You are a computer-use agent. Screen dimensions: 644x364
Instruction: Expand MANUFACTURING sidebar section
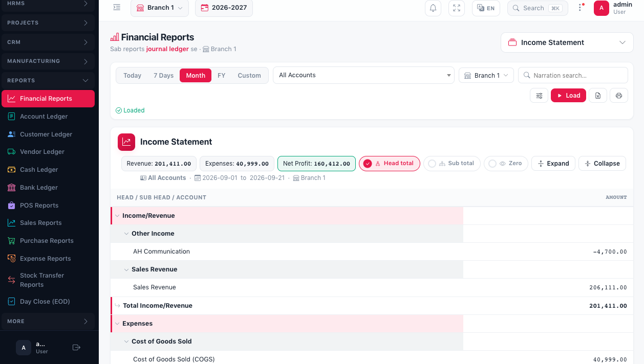point(48,61)
